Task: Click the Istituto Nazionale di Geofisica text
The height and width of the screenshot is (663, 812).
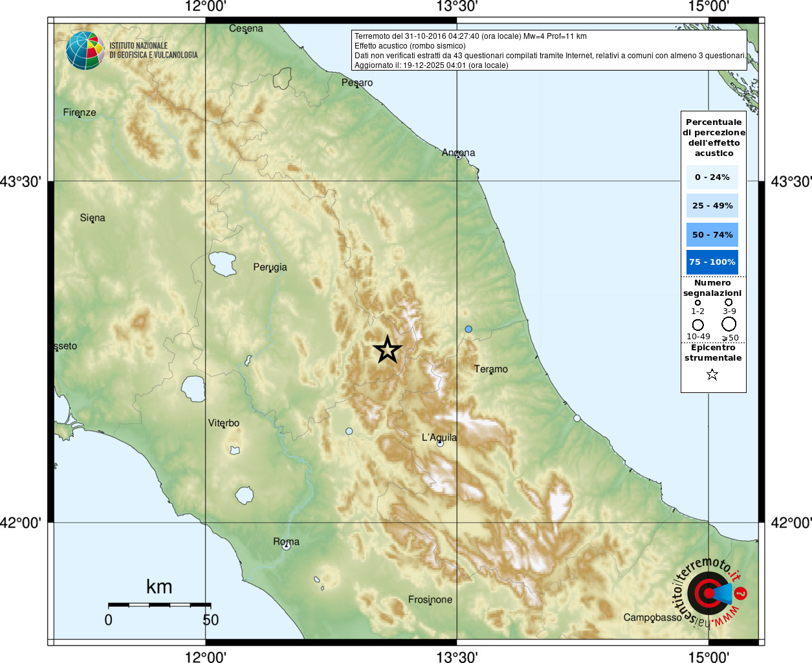Action: (x=153, y=51)
